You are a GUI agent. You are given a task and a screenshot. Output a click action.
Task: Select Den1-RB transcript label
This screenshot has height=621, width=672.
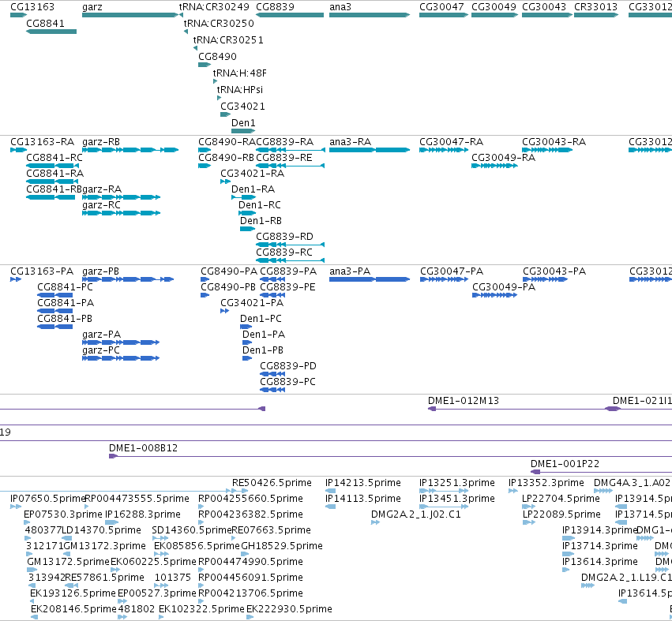point(261,221)
